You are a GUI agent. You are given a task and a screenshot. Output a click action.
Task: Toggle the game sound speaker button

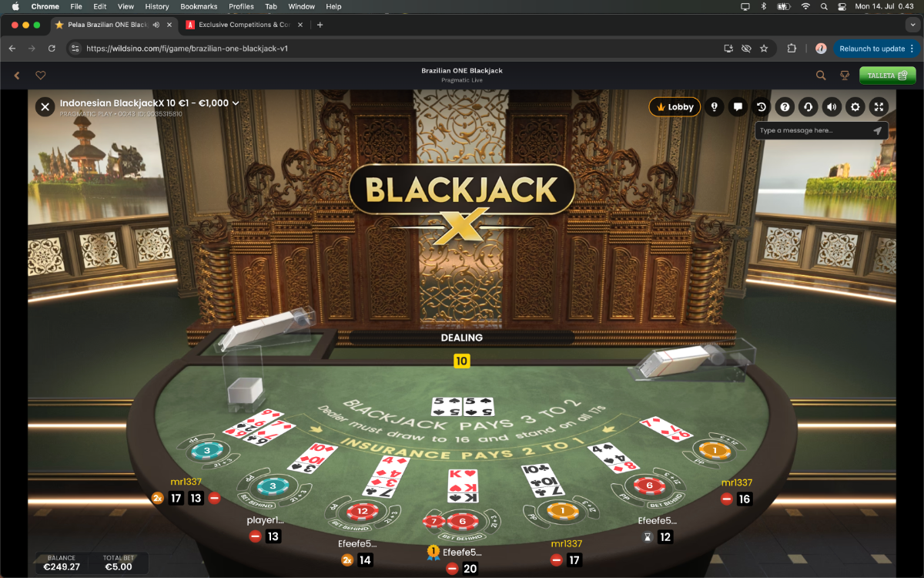[x=832, y=107]
